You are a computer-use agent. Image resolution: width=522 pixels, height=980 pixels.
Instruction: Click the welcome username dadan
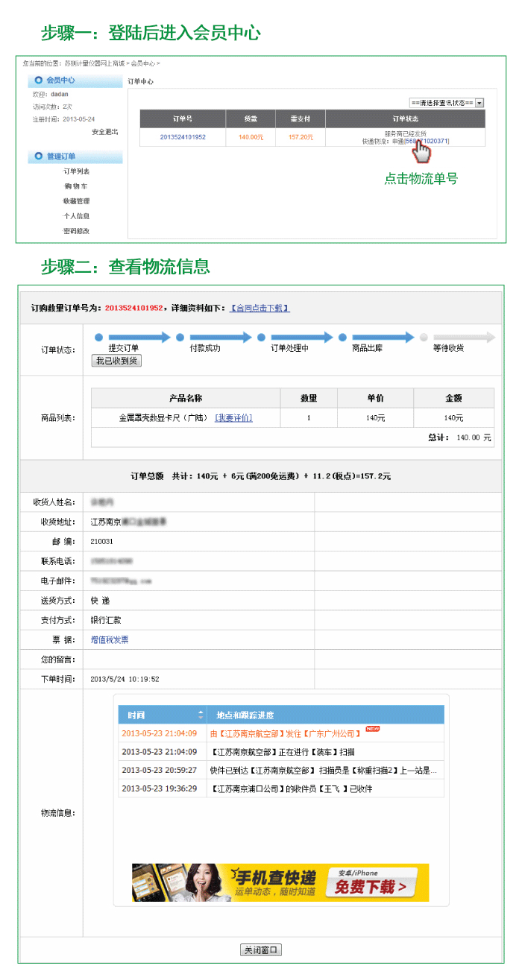(x=60, y=95)
